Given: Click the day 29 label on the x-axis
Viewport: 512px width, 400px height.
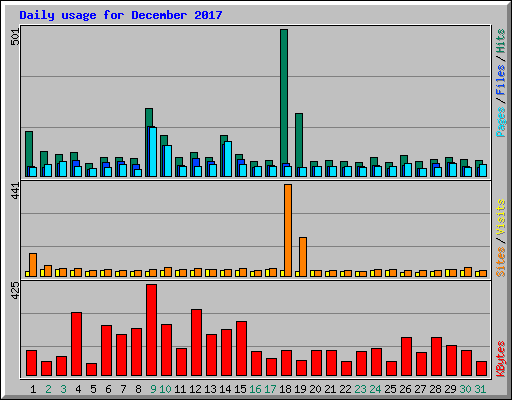Looking at the screenshot, I should [450, 389].
